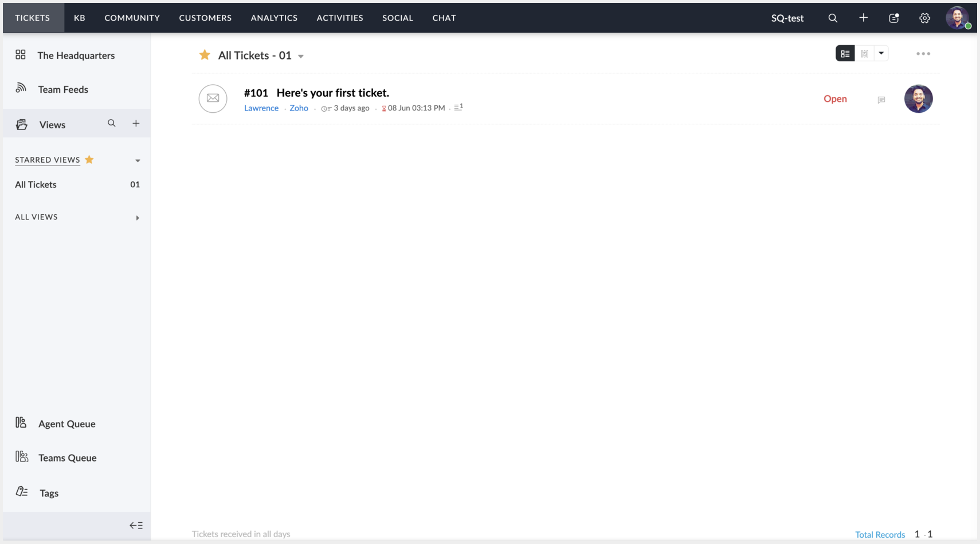980x544 pixels.
Task: Collapse the sidebar with the arrow icon
Action: [x=136, y=525]
